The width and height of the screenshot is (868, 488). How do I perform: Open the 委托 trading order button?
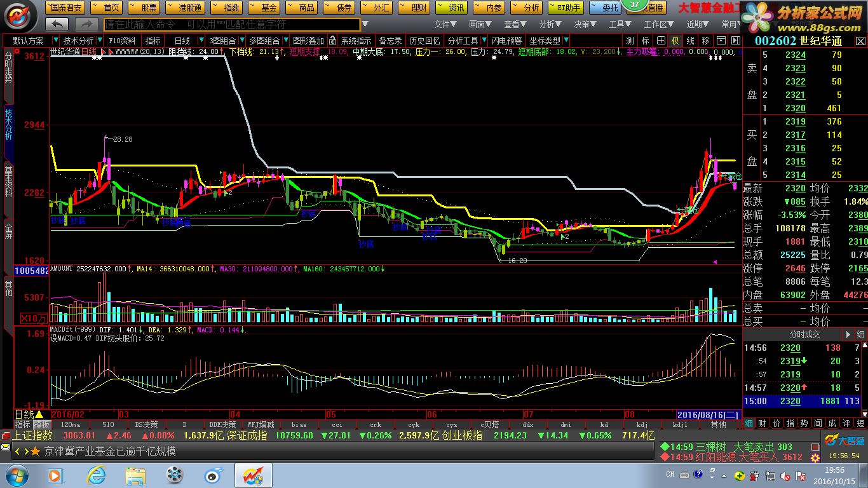[x=605, y=8]
